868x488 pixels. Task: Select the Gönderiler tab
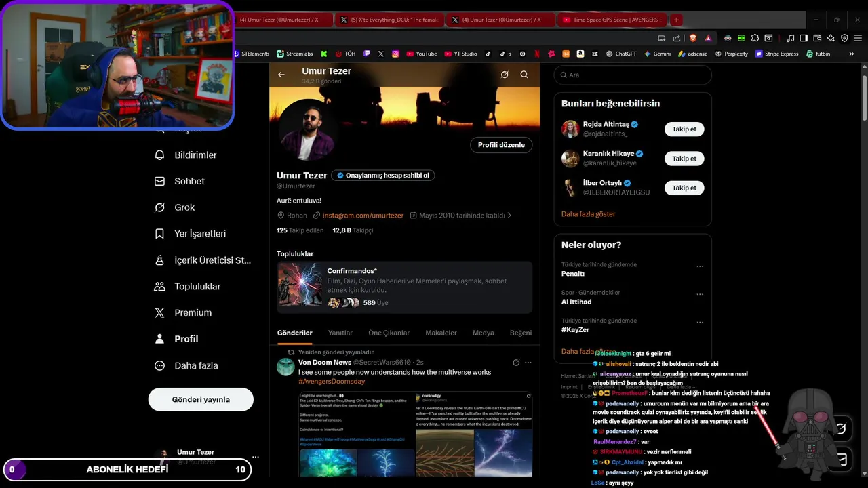coord(295,333)
